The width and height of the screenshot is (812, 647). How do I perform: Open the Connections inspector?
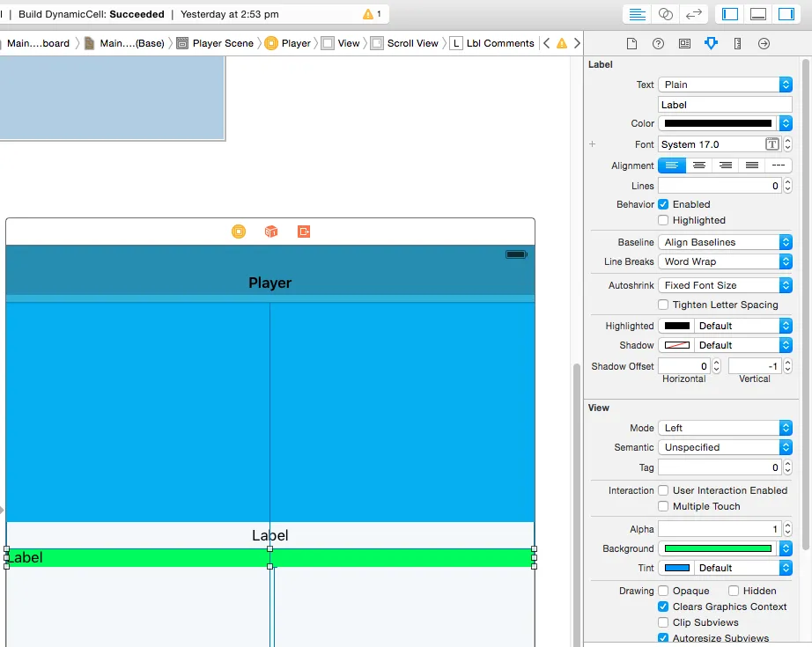pos(764,43)
